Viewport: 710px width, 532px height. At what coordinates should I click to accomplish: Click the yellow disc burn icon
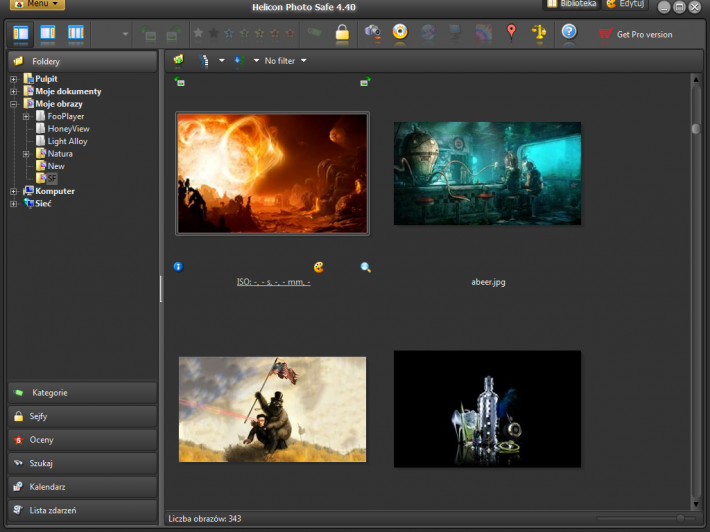(400, 32)
